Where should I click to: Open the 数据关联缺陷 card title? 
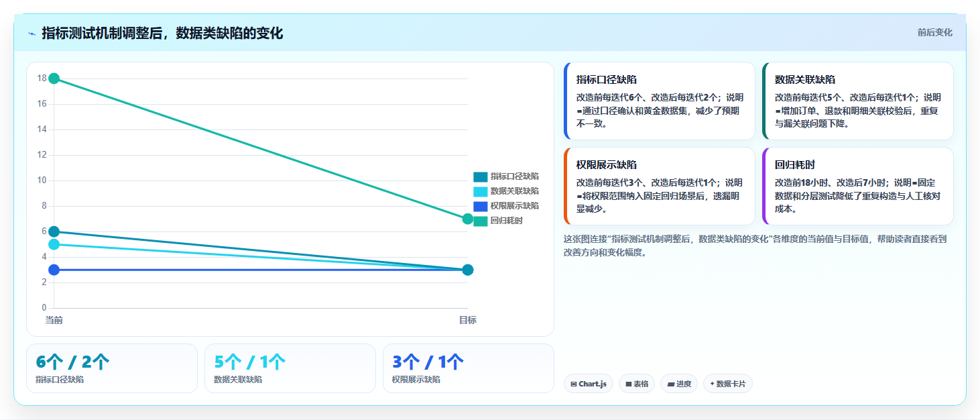(x=805, y=79)
